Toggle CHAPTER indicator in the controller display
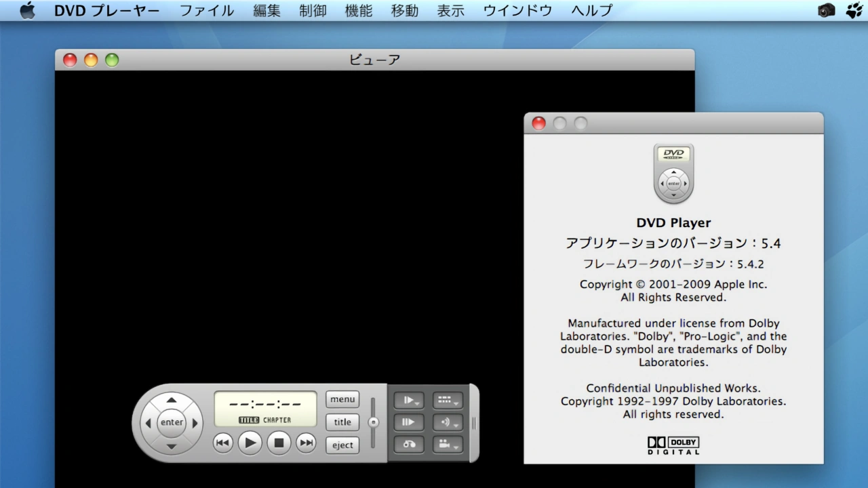The height and width of the screenshot is (488, 868). (x=277, y=420)
